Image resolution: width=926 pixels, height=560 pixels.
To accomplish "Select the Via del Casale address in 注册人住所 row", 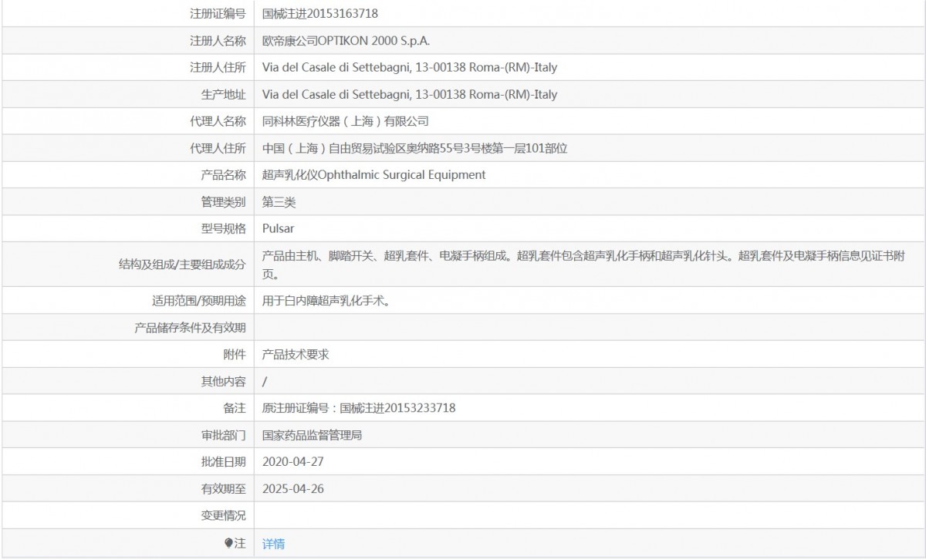I will coord(410,67).
